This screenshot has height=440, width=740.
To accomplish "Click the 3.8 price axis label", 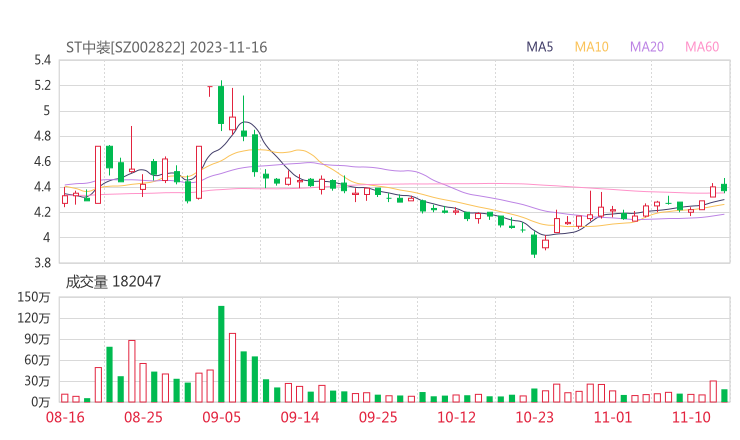I will (x=42, y=263).
